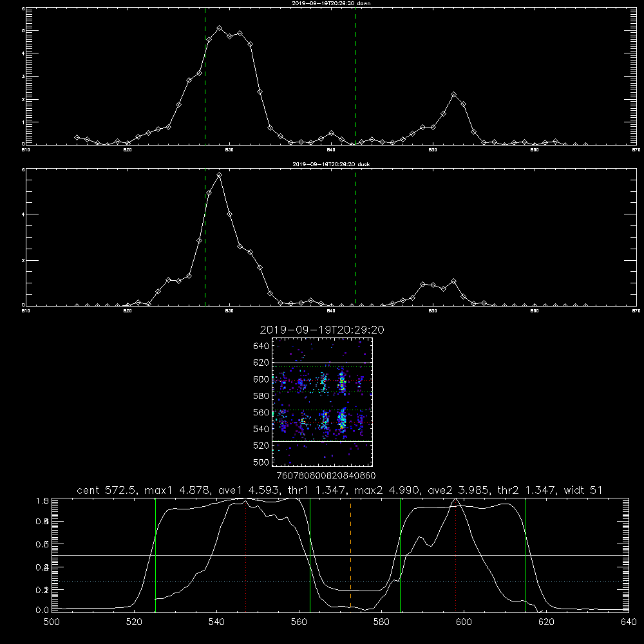Click the bottom plot x-axis label 640
This screenshot has width=644, height=644.
[x=629, y=622]
